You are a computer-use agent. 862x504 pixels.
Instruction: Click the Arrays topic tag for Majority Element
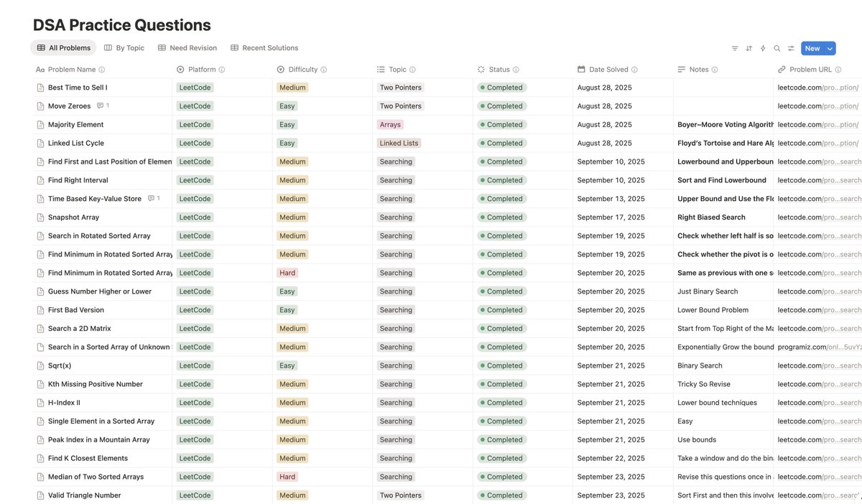(x=390, y=124)
